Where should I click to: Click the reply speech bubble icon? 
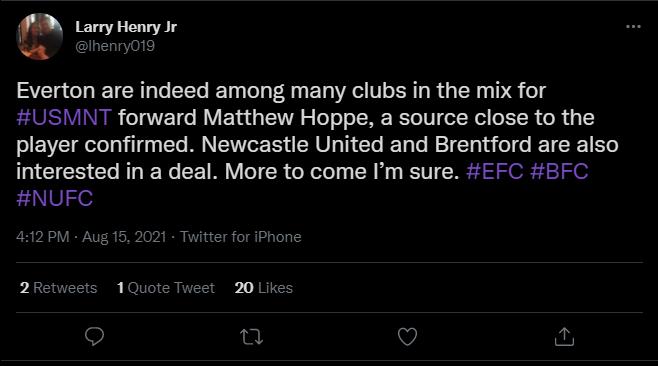(94, 337)
